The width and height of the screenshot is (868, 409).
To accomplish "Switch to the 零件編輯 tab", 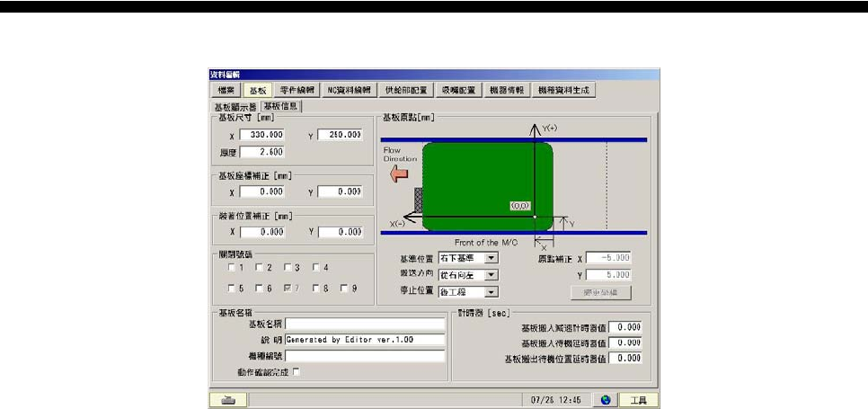I will click(x=297, y=90).
